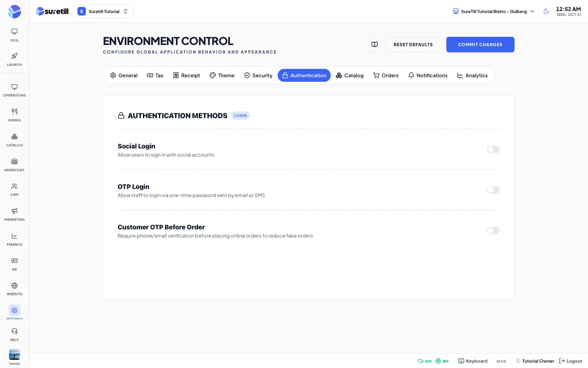Select the Security tab
This screenshot has width=588, height=368.
(258, 75)
